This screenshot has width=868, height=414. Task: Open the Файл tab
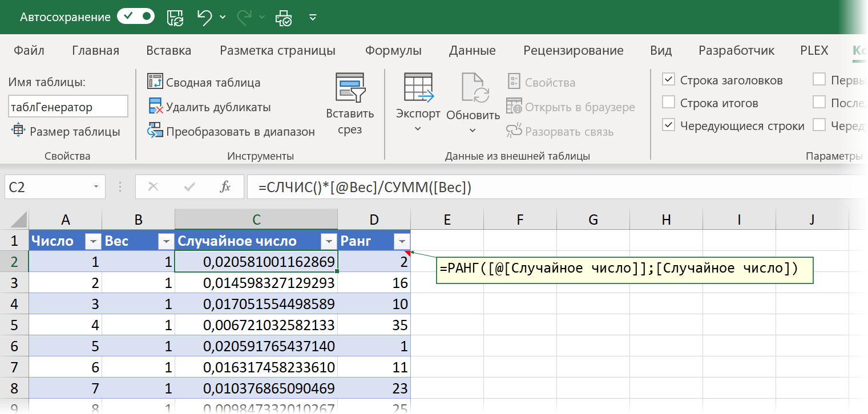(x=29, y=50)
